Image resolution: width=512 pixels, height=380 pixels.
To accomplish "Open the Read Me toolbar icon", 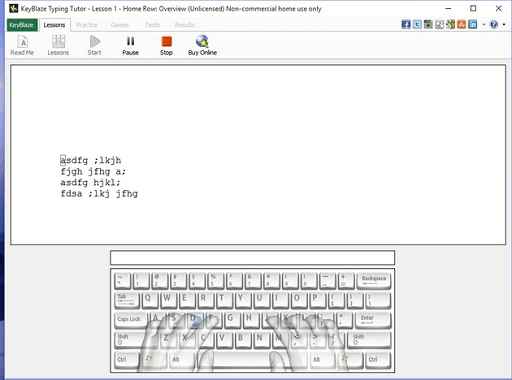I will [22, 45].
